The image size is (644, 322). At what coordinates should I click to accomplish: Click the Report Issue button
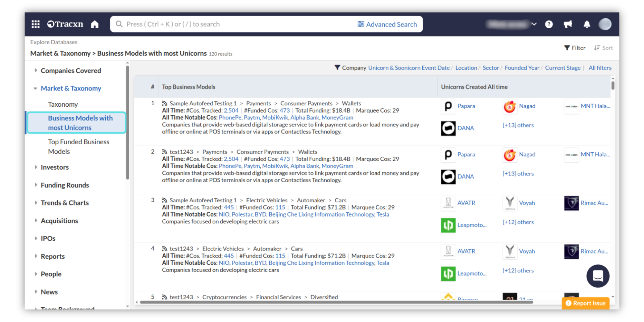[585, 303]
